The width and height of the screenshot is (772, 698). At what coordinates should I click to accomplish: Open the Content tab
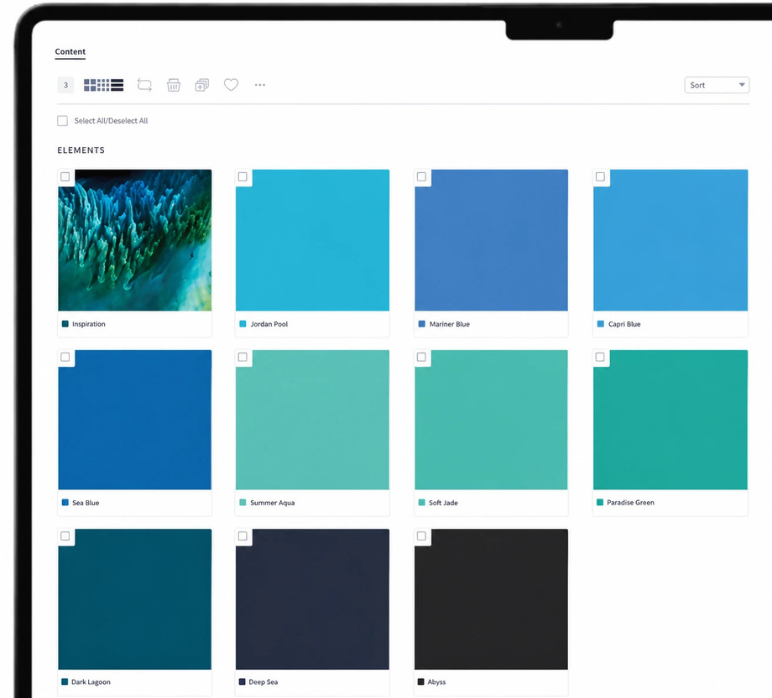coord(70,52)
